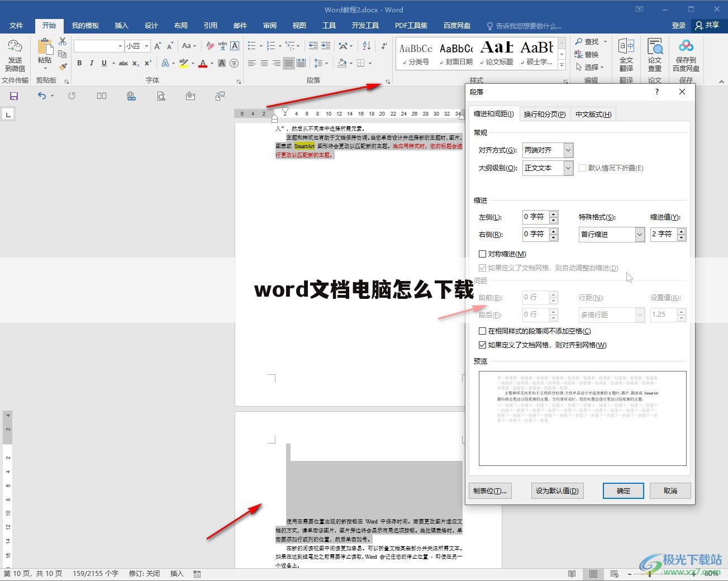The width and height of the screenshot is (728, 581).
Task: Click the Left indent (左侧) input field
Action: pos(535,217)
